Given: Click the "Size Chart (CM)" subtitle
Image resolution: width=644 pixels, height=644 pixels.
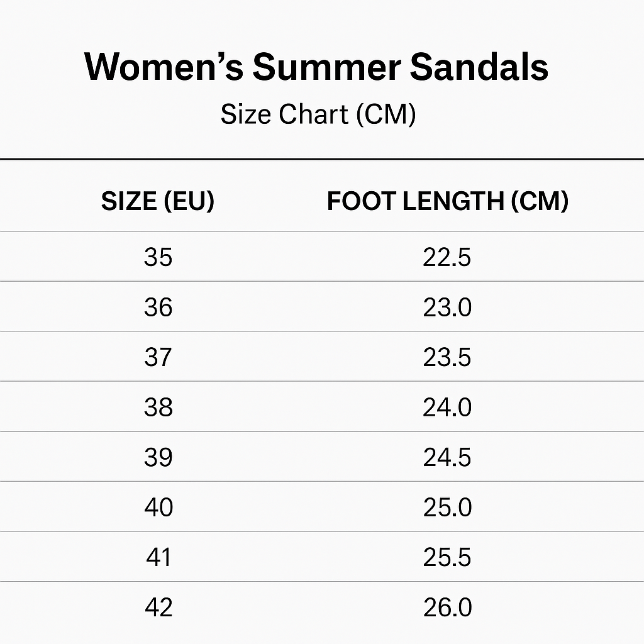Looking at the screenshot, I should (318, 114).
